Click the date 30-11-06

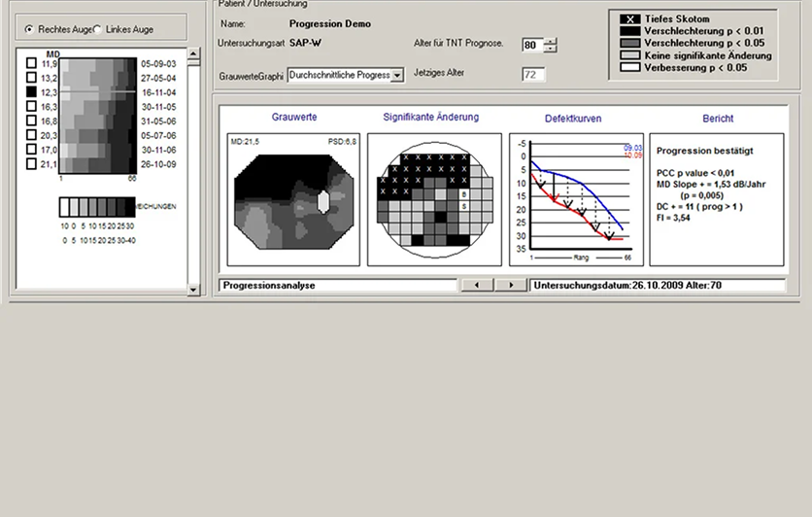[158, 150]
